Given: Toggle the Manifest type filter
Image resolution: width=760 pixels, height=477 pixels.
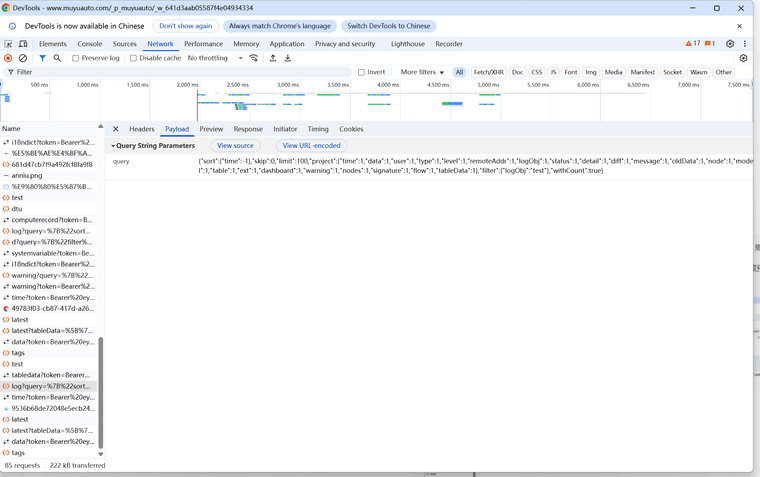Looking at the screenshot, I should 643,72.
